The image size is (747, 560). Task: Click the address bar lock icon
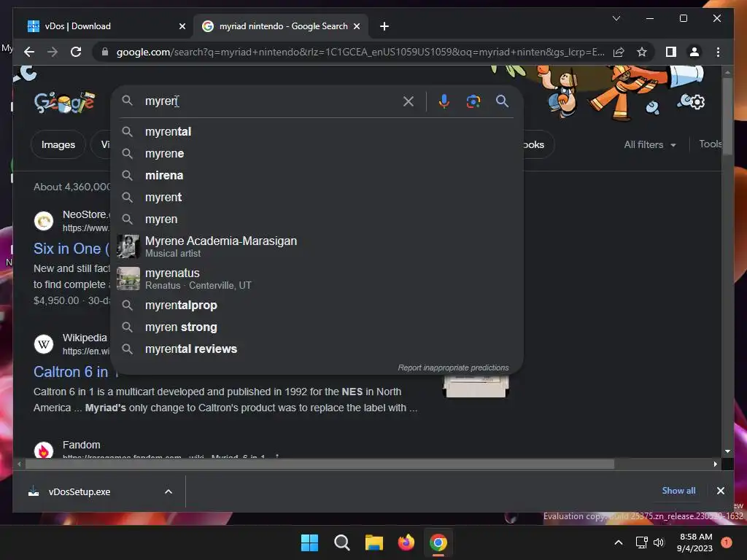point(105,52)
